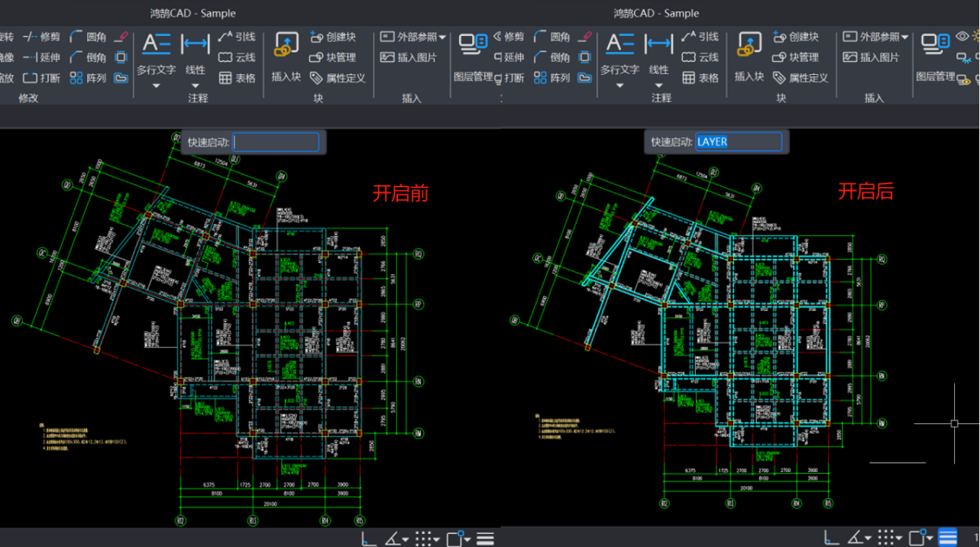Toggle ortho mode in left status bar

tap(369, 539)
